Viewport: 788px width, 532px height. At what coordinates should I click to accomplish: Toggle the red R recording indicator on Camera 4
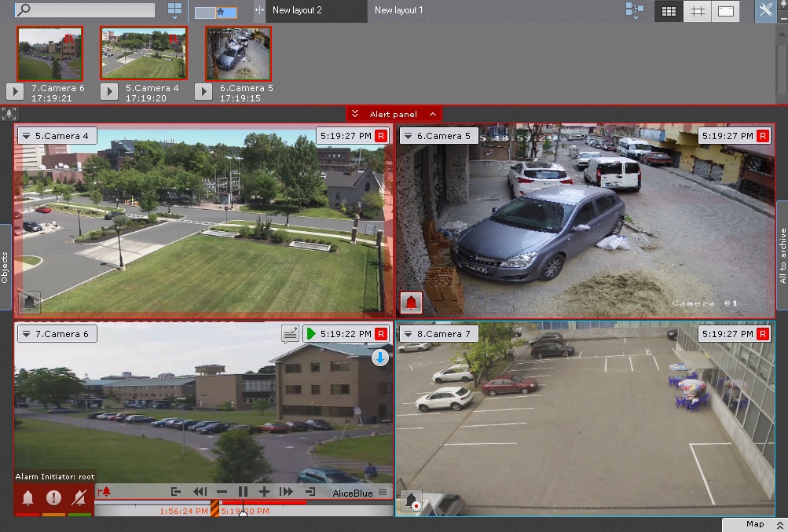click(x=381, y=136)
